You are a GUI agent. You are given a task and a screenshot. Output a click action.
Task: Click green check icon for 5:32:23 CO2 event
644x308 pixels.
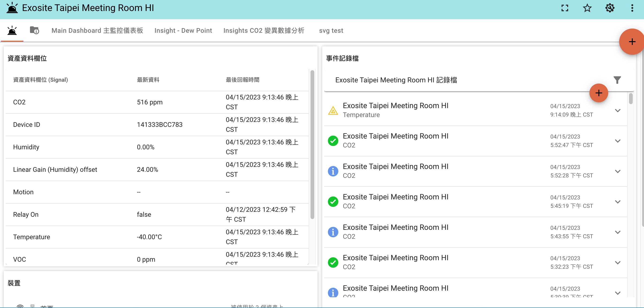[333, 263]
